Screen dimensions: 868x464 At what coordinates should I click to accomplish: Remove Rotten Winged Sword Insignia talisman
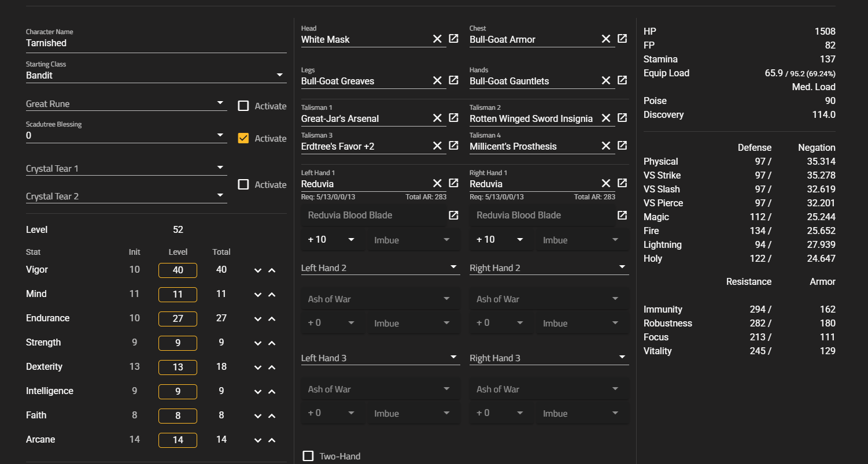[605, 118]
